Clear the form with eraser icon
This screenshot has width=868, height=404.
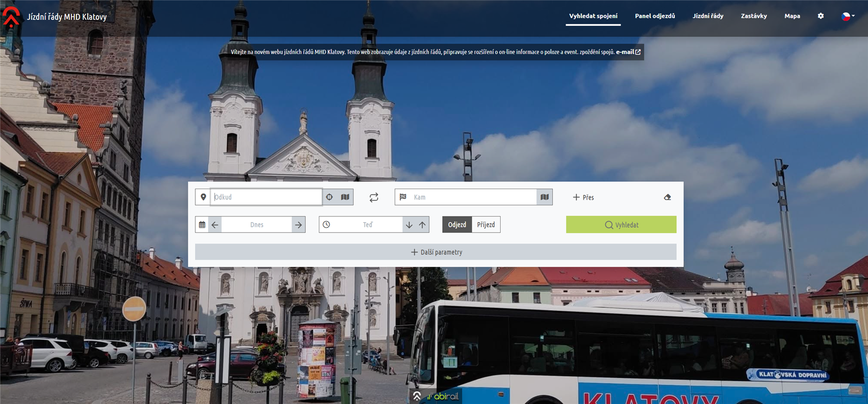[668, 197]
